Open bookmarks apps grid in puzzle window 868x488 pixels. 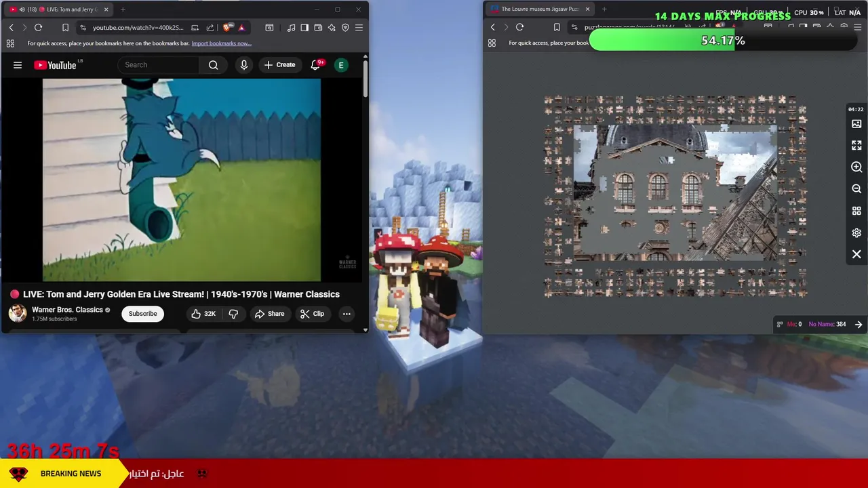coord(492,43)
